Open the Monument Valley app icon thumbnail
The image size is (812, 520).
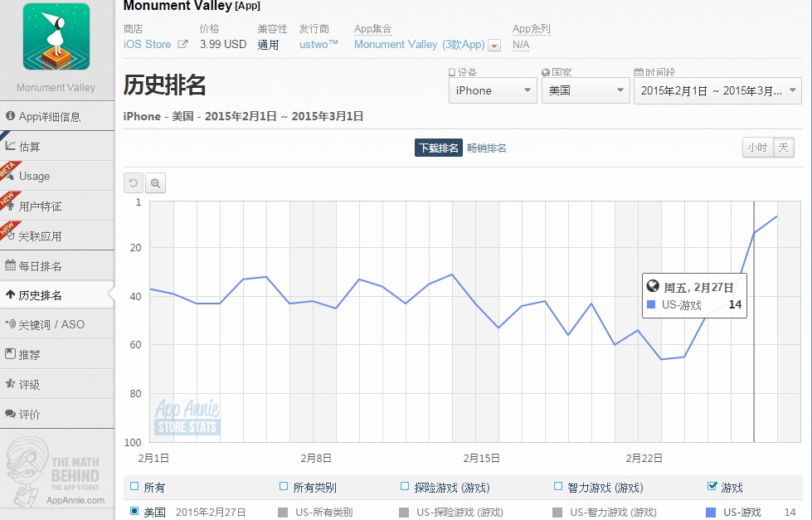(56, 36)
